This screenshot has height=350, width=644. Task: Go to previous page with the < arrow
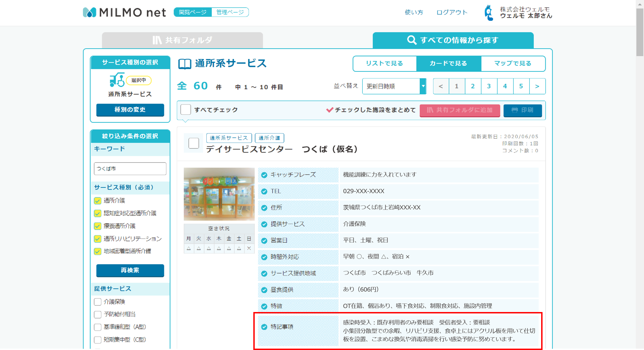pyautogui.click(x=441, y=86)
